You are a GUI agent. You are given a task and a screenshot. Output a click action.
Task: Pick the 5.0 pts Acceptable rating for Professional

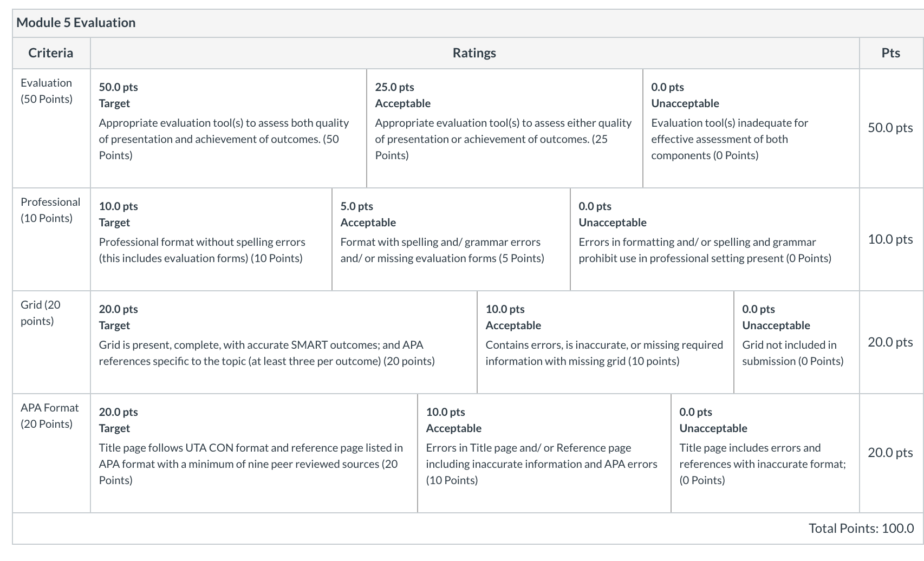[x=451, y=239]
